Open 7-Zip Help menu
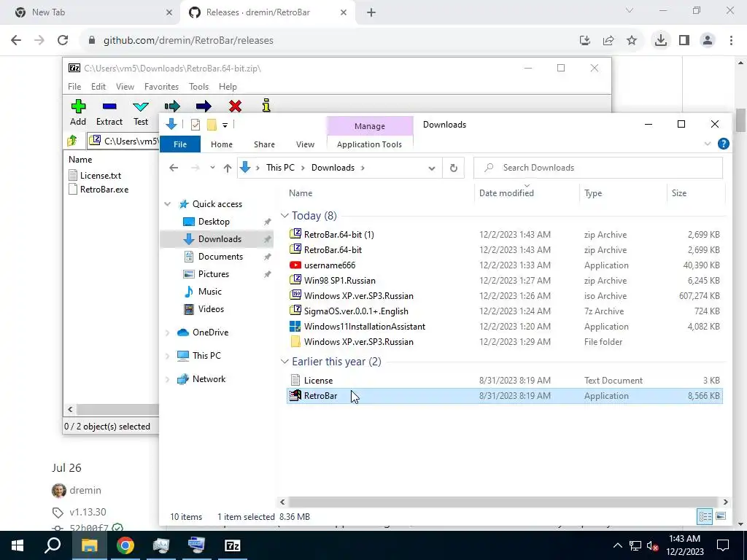 tap(228, 87)
